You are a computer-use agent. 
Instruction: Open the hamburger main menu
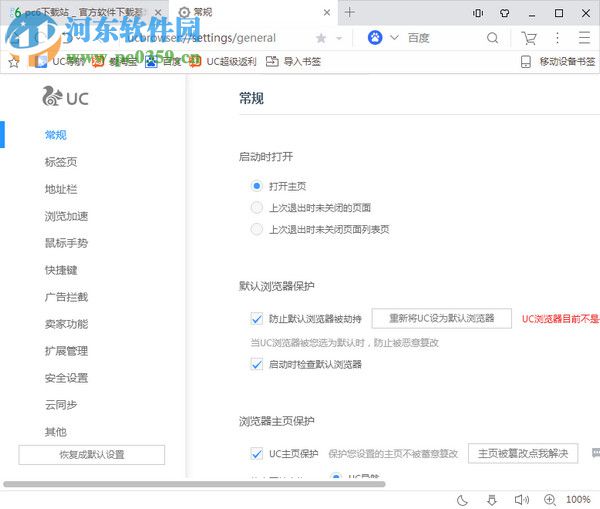(x=584, y=38)
